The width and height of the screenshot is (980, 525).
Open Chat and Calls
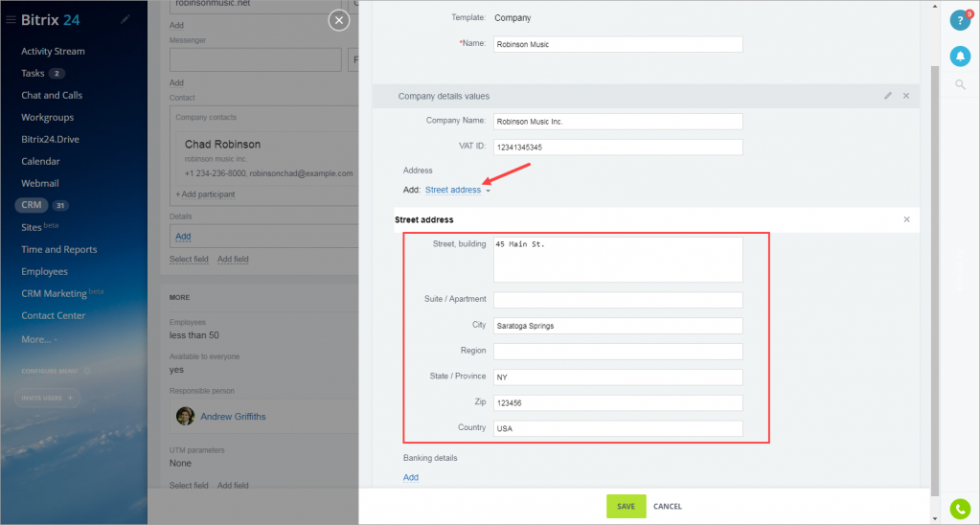(52, 95)
